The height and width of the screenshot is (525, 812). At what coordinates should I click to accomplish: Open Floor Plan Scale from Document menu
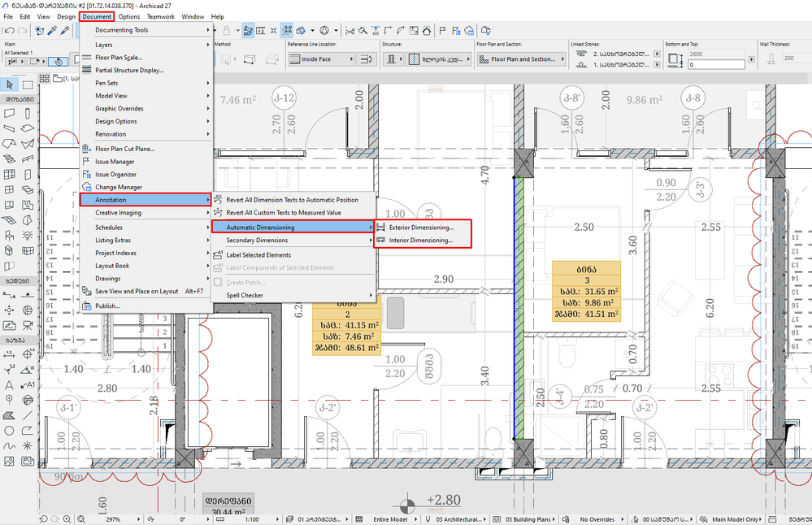119,58
